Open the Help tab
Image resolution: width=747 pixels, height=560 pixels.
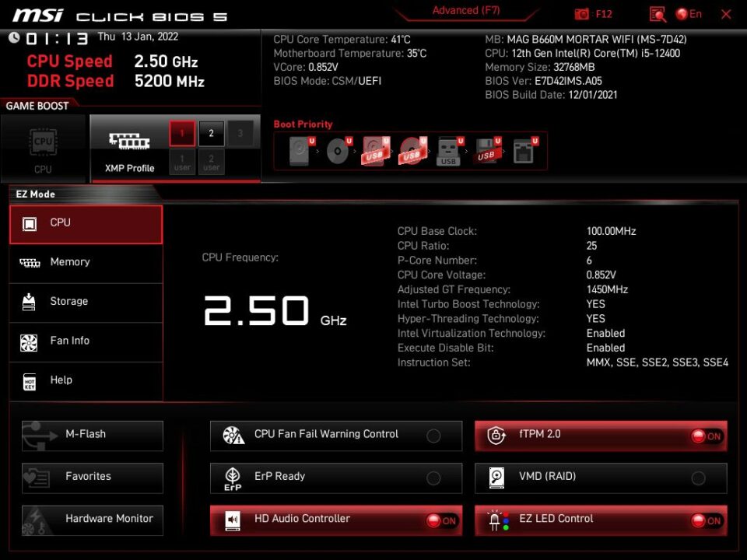86,381
